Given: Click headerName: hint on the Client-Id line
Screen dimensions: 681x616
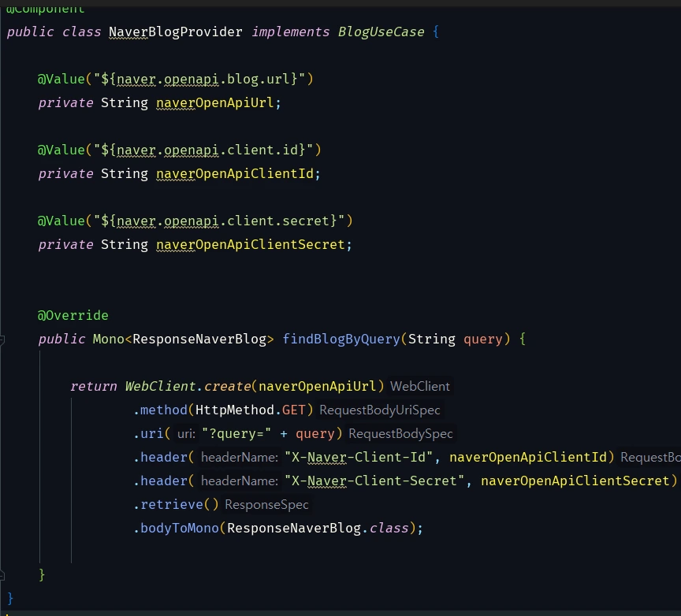Looking at the screenshot, I should (x=240, y=457).
